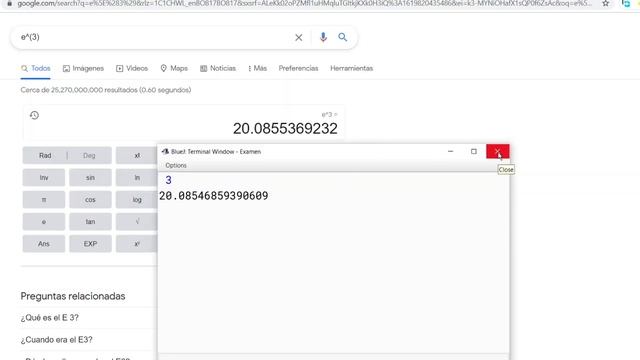Click the Ans calculator key

tap(44, 244)
